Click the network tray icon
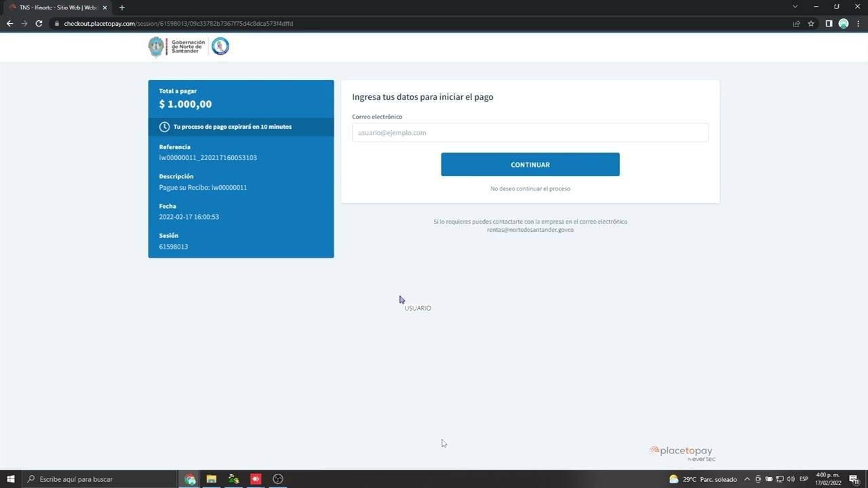The height and width of the screenshot is (488, 868). (780, 479)
